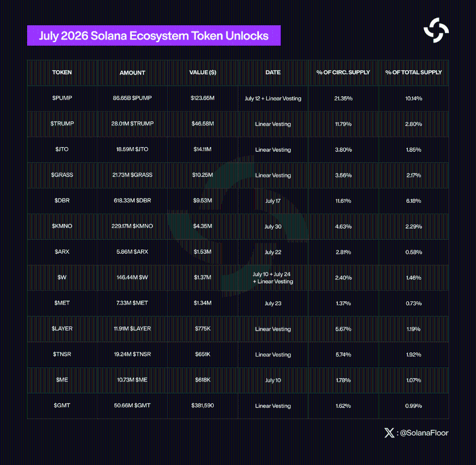Select the AMOUNT column header
Image resolution: width=476 pixels, height=465 pixels.
pyautogui.click(x=132, y=73)
